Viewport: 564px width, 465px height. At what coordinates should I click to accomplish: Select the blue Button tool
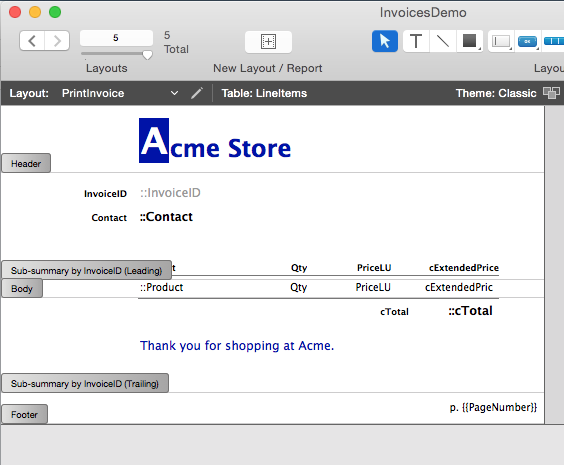coord(527,41)
